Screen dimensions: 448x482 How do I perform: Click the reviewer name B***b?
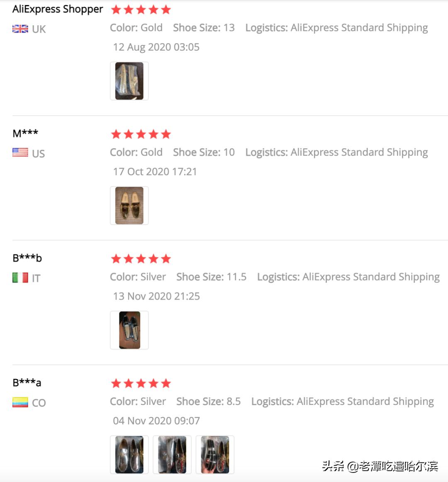pyautogui.click(x=27, y=258)
